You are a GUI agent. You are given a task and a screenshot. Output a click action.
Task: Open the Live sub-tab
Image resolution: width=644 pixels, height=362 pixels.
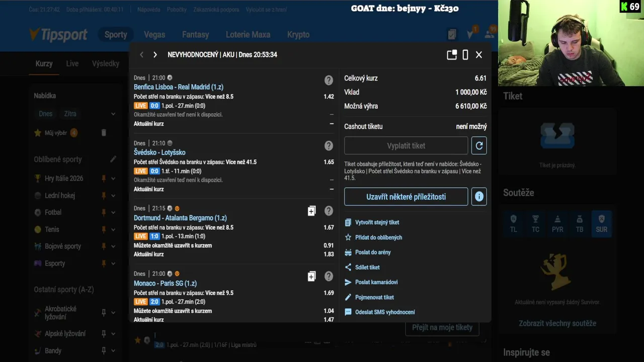click(72, 64)
